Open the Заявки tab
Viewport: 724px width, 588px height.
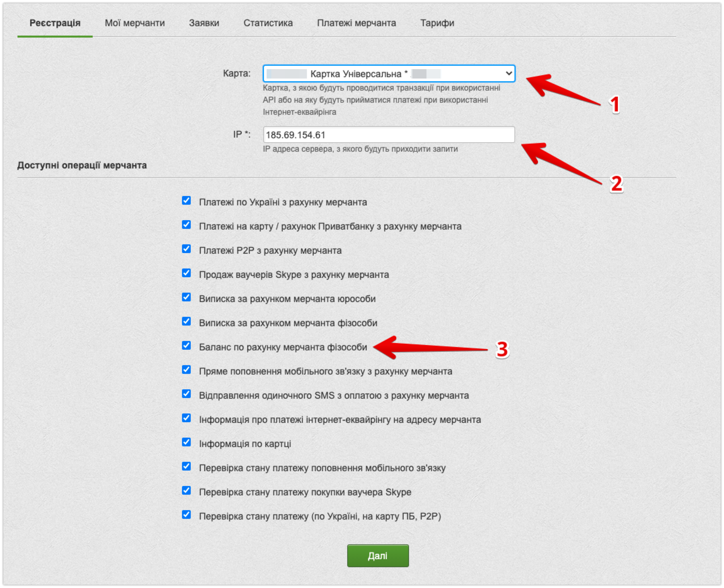(204, 23)
